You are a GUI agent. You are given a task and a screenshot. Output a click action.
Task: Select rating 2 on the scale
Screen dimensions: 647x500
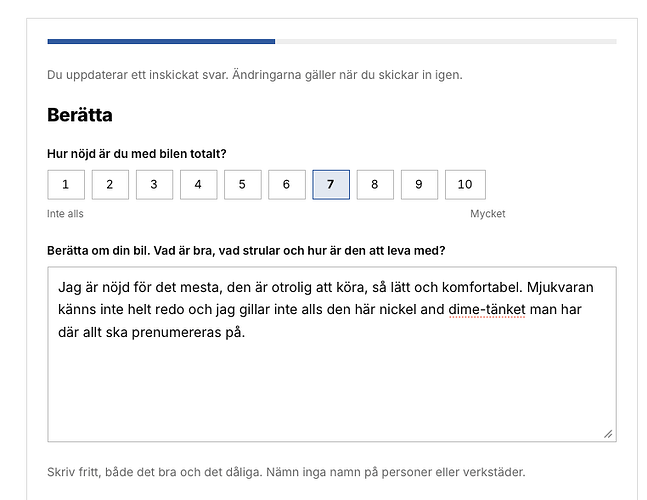pyautogui.click(x=110, y=184)
